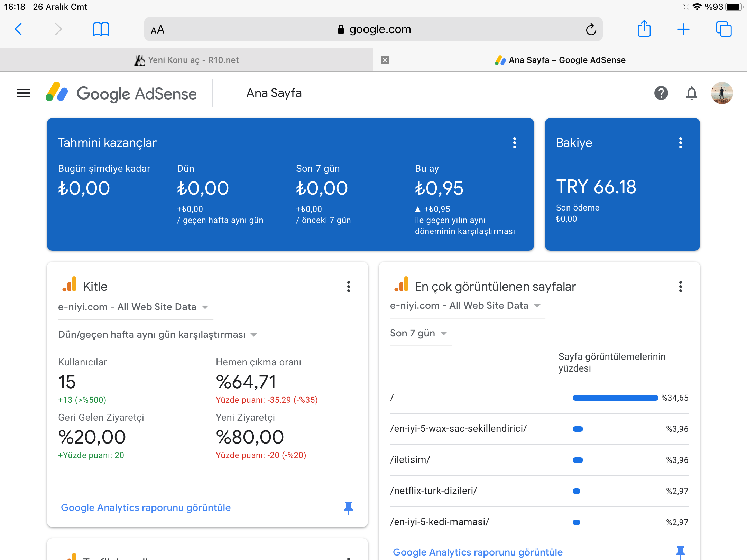Expand Dün/geçen hafta aynı gün karşılaştırması dropdown
This screenshot has height=560, width=747.
point(160,335)
